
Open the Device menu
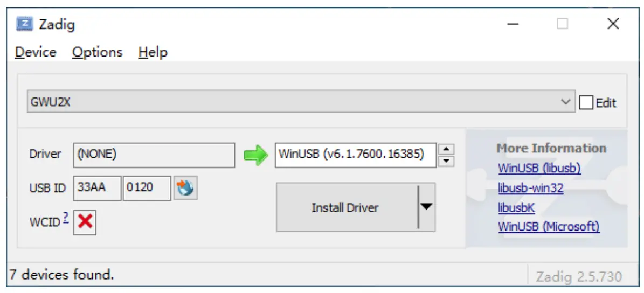click(x=36, y=53)
